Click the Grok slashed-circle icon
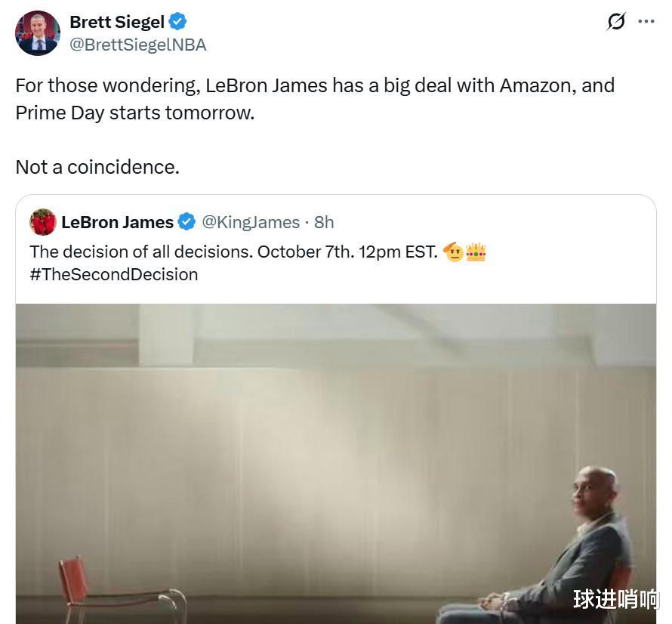The height and width of the screenshot is (624, 672). coord(616,22)
